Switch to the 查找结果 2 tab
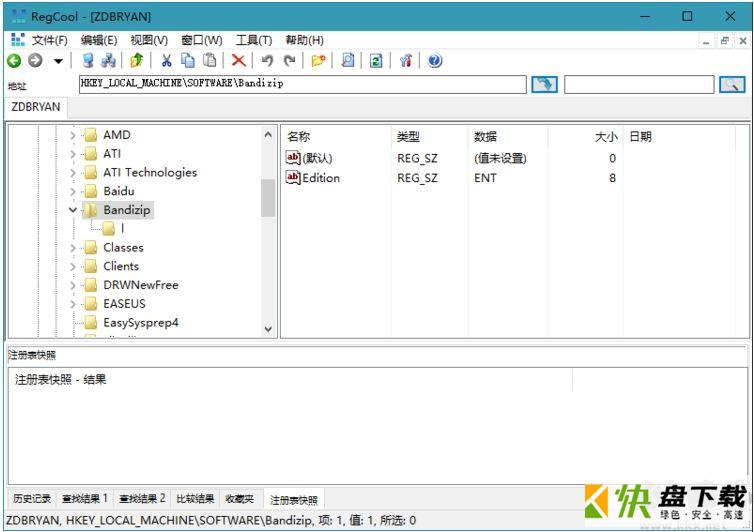 click(x=142, y=499)
